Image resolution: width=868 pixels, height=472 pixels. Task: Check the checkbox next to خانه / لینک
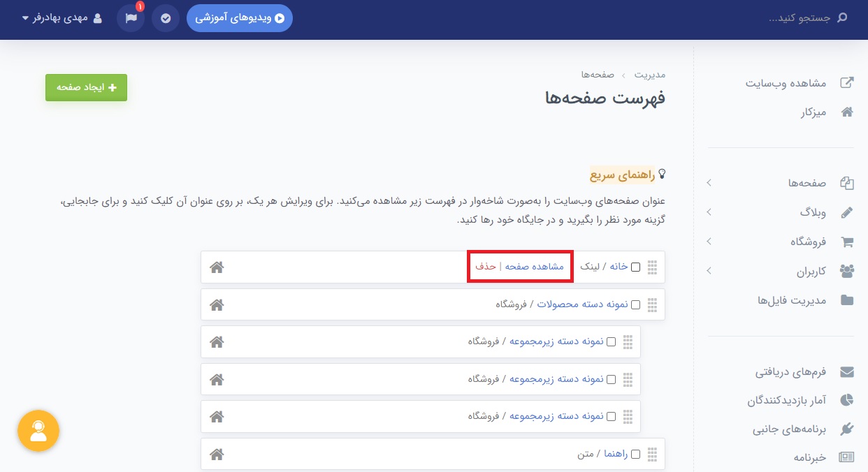(x=636, y=267)
